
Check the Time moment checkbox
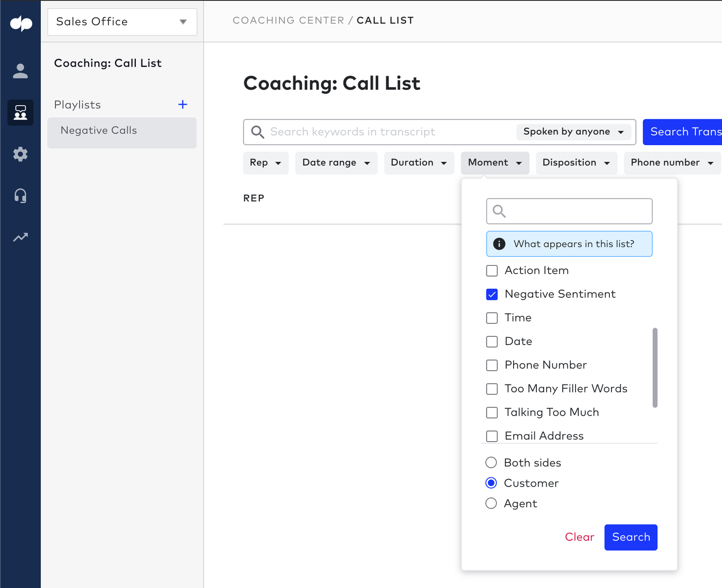[x=492, y=318]
